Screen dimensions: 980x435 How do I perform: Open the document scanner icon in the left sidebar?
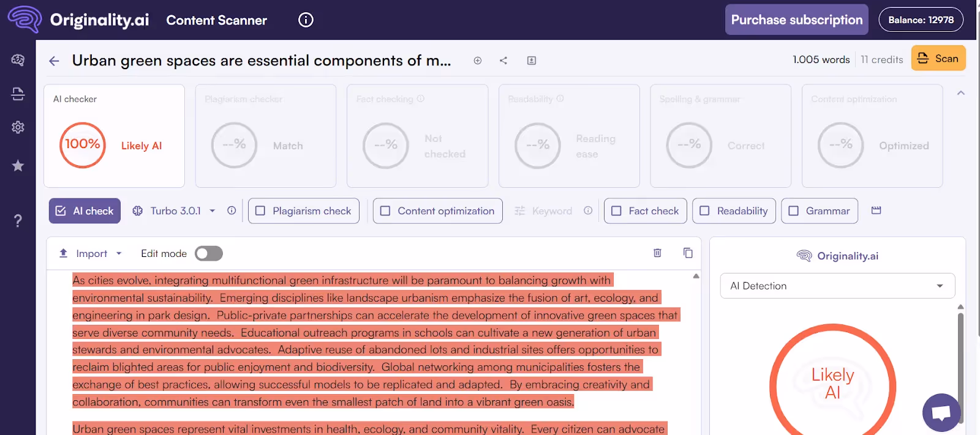pos(18,94)
